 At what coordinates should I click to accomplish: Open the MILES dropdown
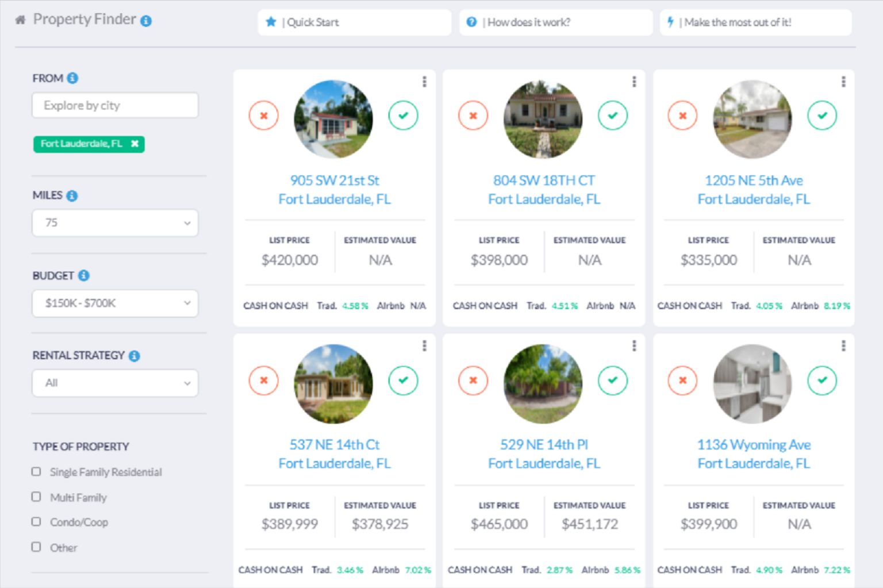[114, 223]
